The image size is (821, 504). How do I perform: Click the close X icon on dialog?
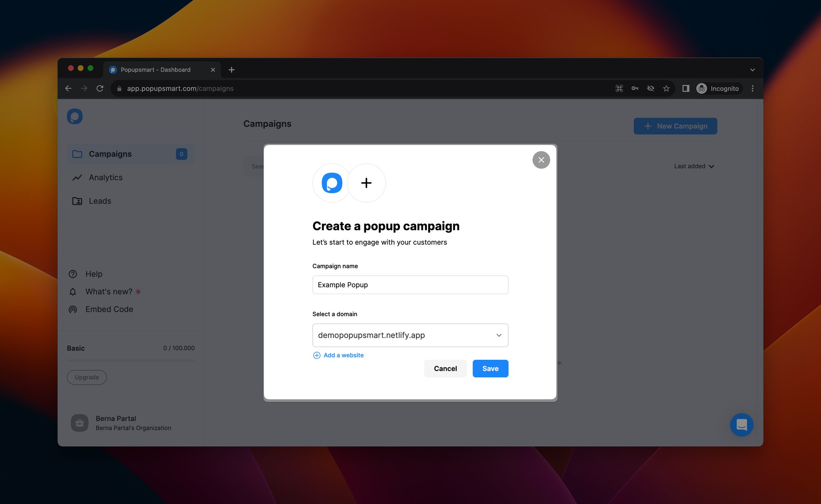(x=541, y=160)
